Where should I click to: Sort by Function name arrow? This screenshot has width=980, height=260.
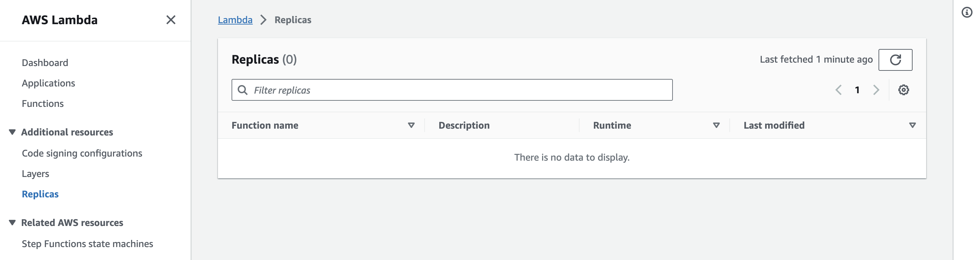coord(411,126)
